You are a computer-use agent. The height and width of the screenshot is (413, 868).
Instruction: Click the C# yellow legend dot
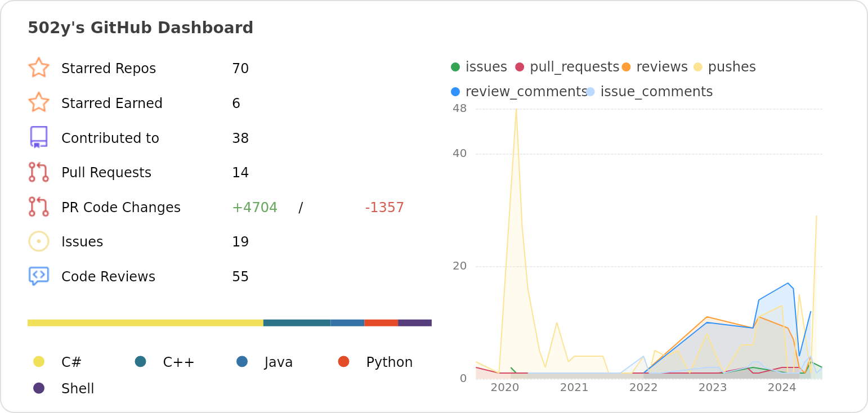pos(39,361)
